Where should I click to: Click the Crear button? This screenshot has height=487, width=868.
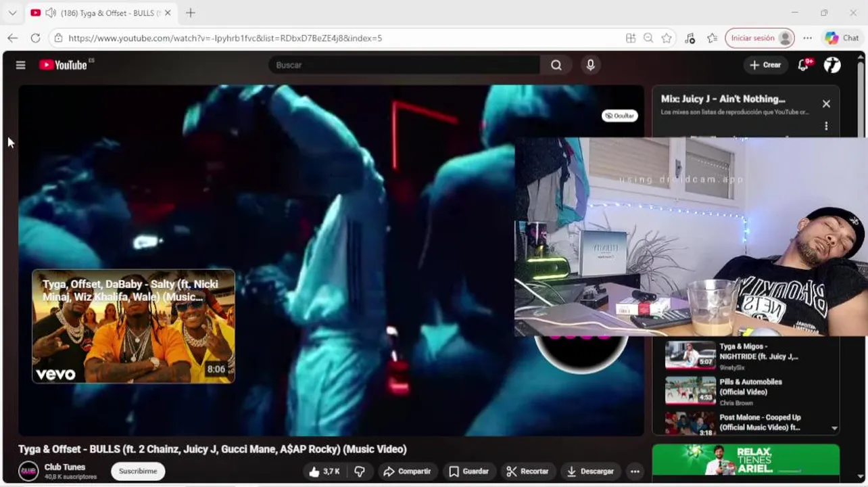[x=765, y=65]
